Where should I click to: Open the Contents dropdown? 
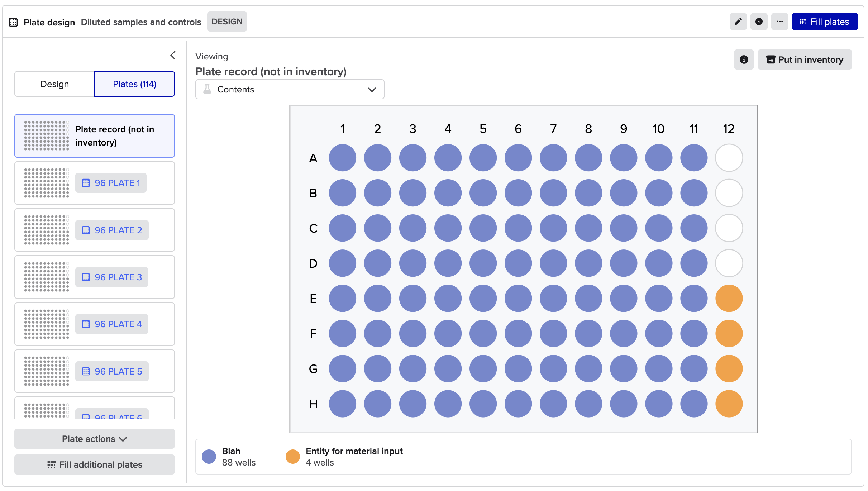[290, 89]
